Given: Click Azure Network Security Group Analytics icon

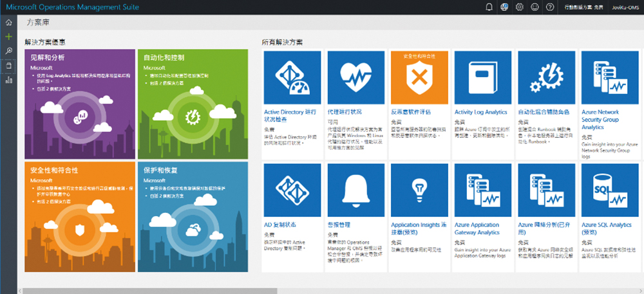Looking at the screenshot, I should tap(611, 77).
